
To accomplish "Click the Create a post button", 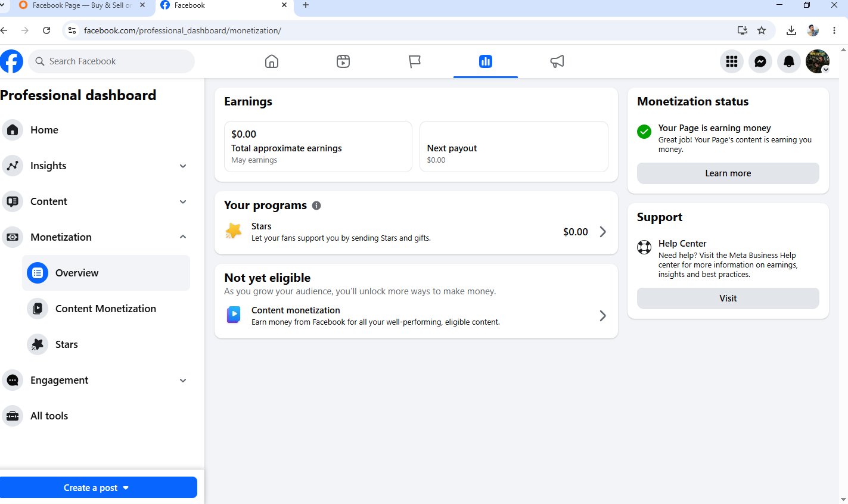I will tap(98, 487).
